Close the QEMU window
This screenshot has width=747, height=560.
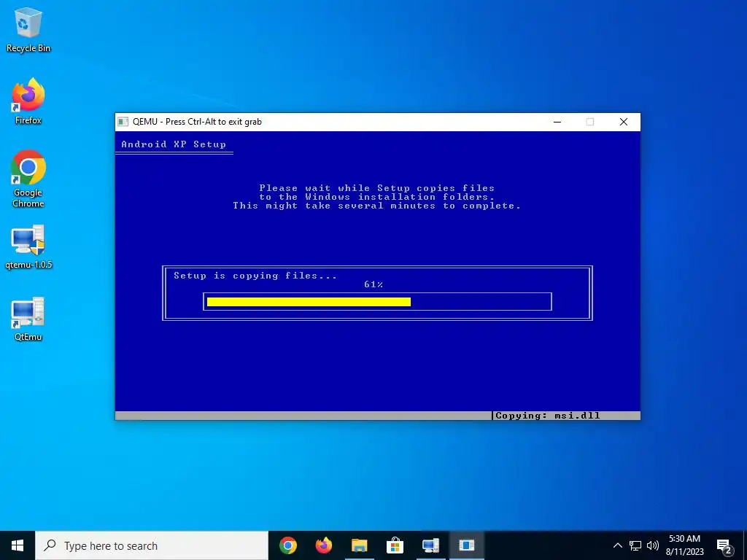coord(623,122)
